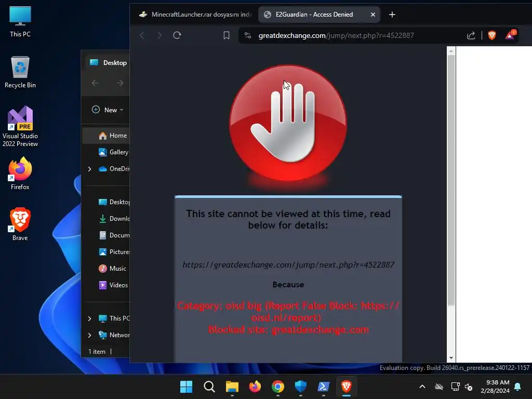This screenshot has height=399, width=532.
Task: Open PowerShell from the taskbar
Action: 323,387
